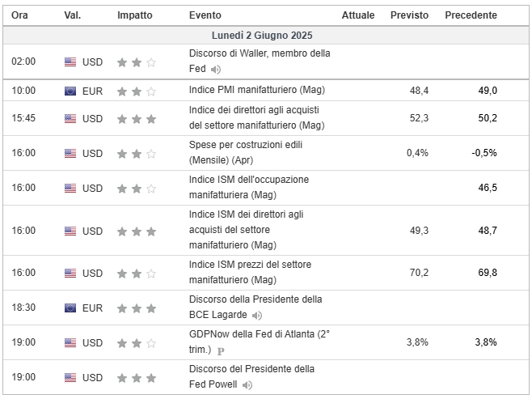The height and width of the screenshot is (399, 532).
Task: Click the EU flag on 10:00 row
Action: [70, 91]
